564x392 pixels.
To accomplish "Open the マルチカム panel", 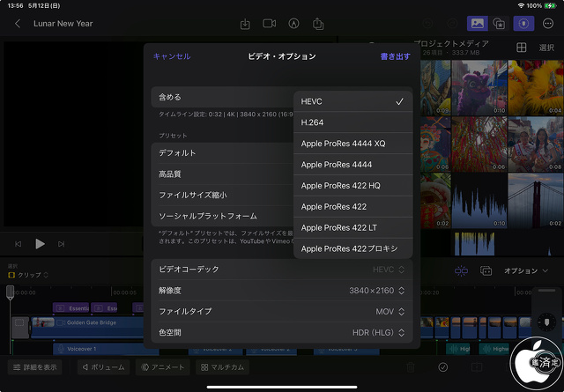I will pos(222,367).
